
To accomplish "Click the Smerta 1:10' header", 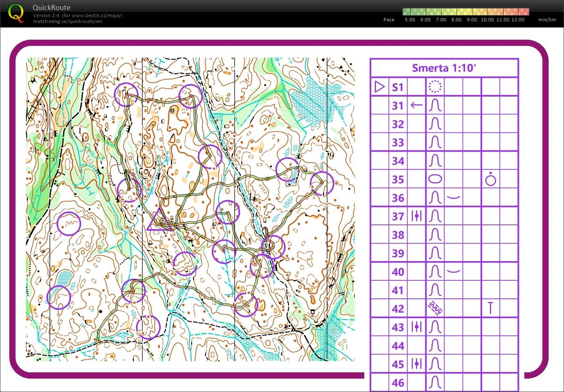I will tap(444, 68).
